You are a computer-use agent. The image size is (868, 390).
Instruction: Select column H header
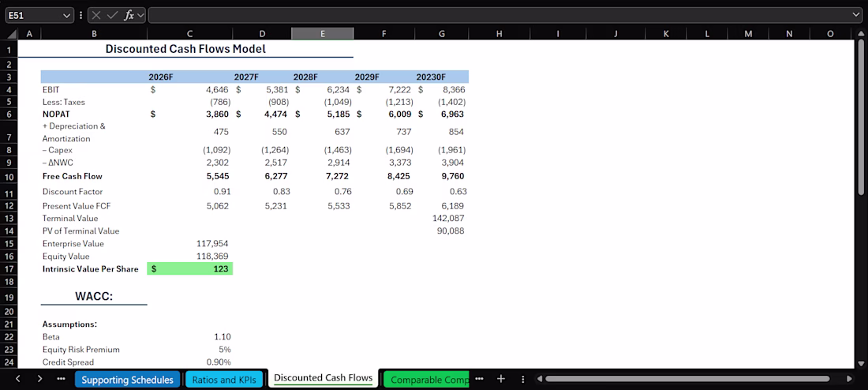(499, 34)
